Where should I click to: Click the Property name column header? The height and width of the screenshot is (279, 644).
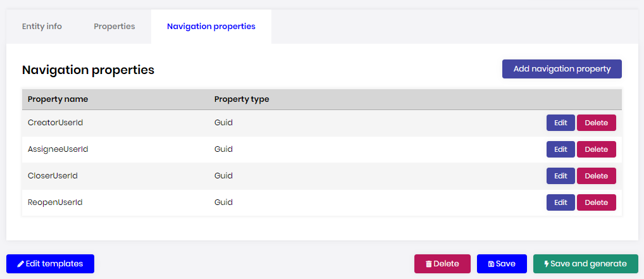[58, 99]
